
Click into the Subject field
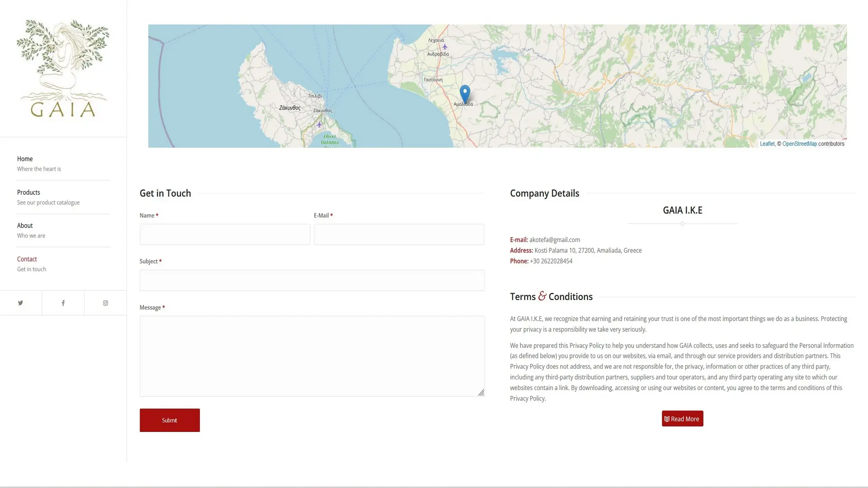click(312, 280)
